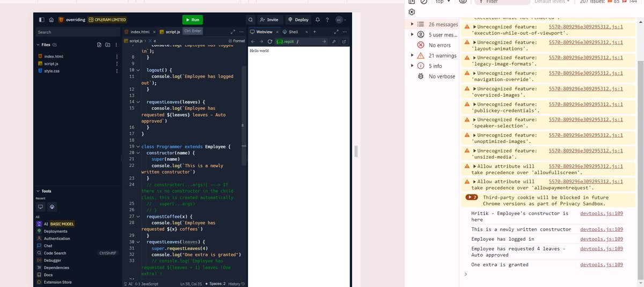644x287 pixels.
Task: Create a new file in Files panel
Action: coord(99,45)
